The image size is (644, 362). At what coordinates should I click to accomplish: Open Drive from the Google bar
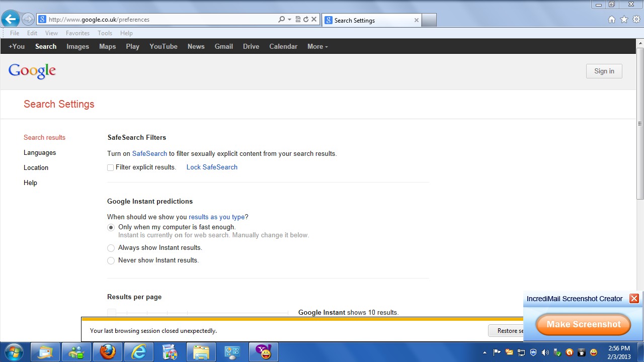(x=251, y=46)
